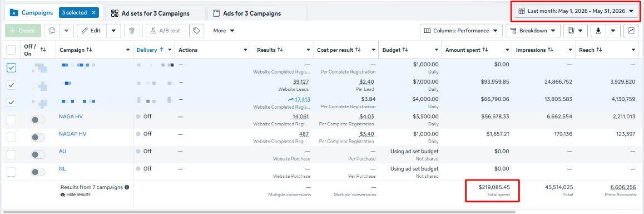Open the NAGA HV campaign link

click(x=71, y=116)
